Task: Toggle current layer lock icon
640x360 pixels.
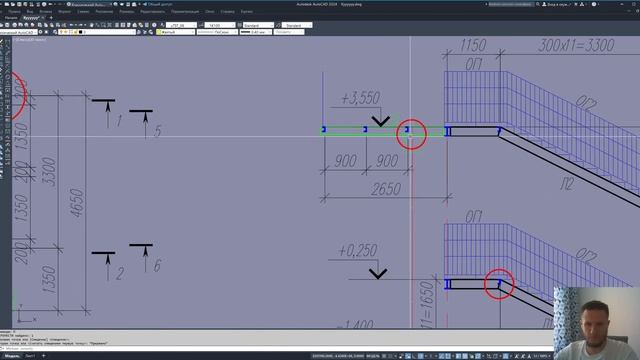Action: tap(75, 32)
